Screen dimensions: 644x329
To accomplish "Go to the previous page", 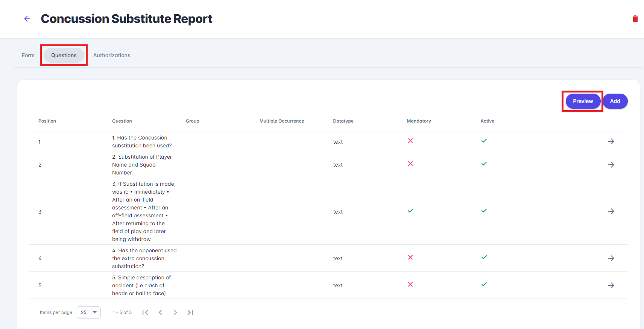I will pos(160,312).
